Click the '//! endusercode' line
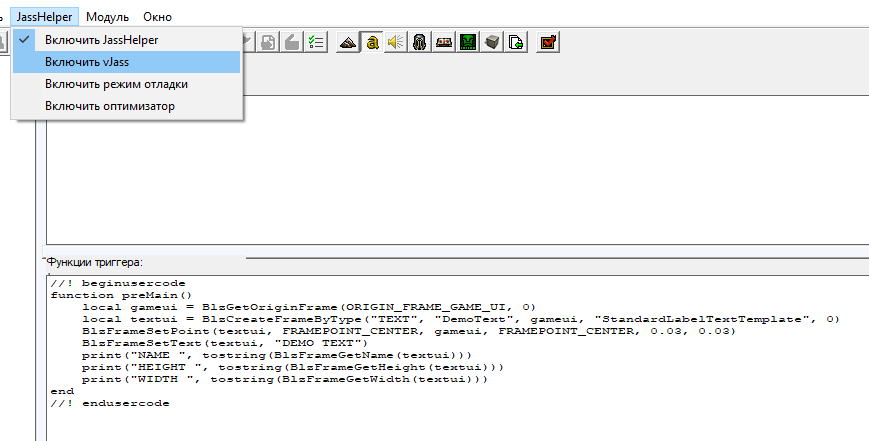The height and width of the screenshot is (441, 869). [110, 403]
